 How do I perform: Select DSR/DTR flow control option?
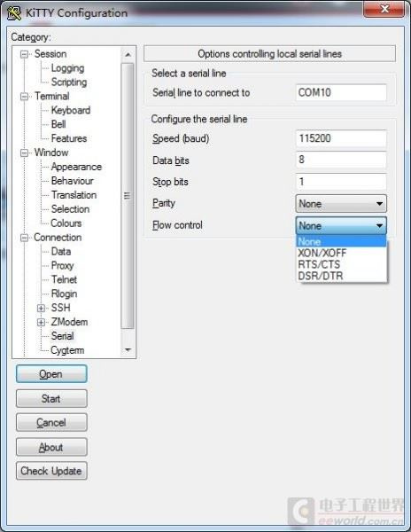point(320,276)
